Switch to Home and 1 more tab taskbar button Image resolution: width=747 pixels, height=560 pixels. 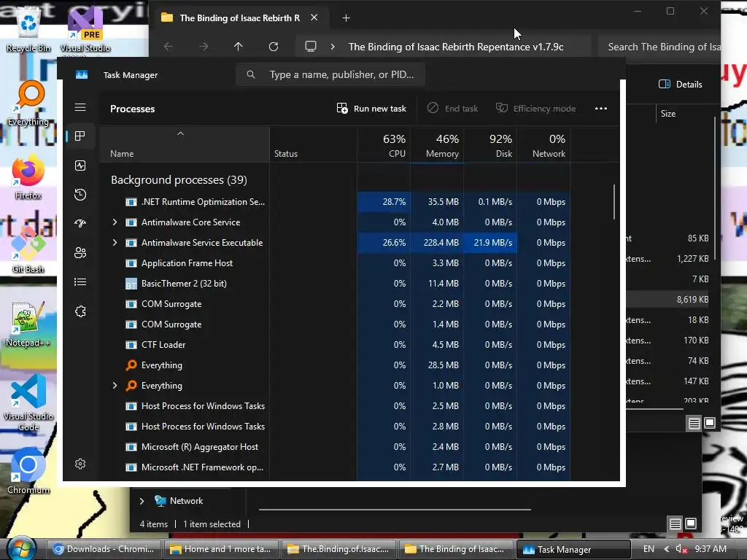point(222,549)
